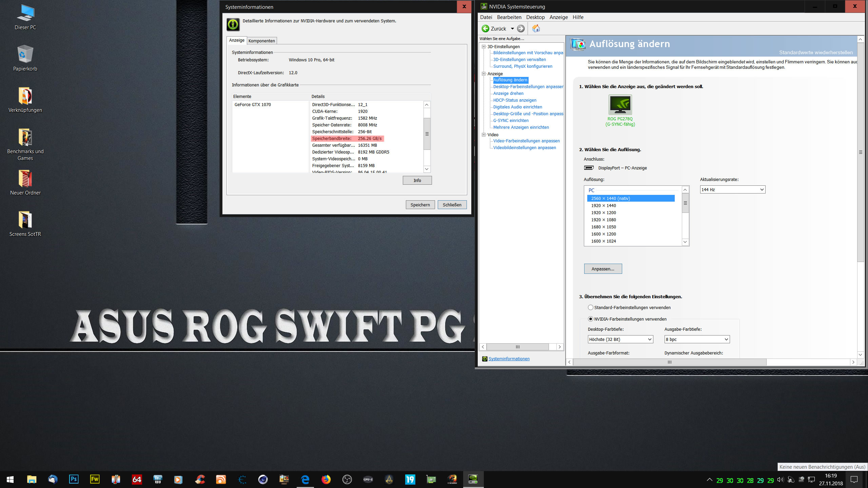Open the Desktop-Farbtiefe dropdown
The width and height of the screenshot is (868, 488).
tap(620, 339)
